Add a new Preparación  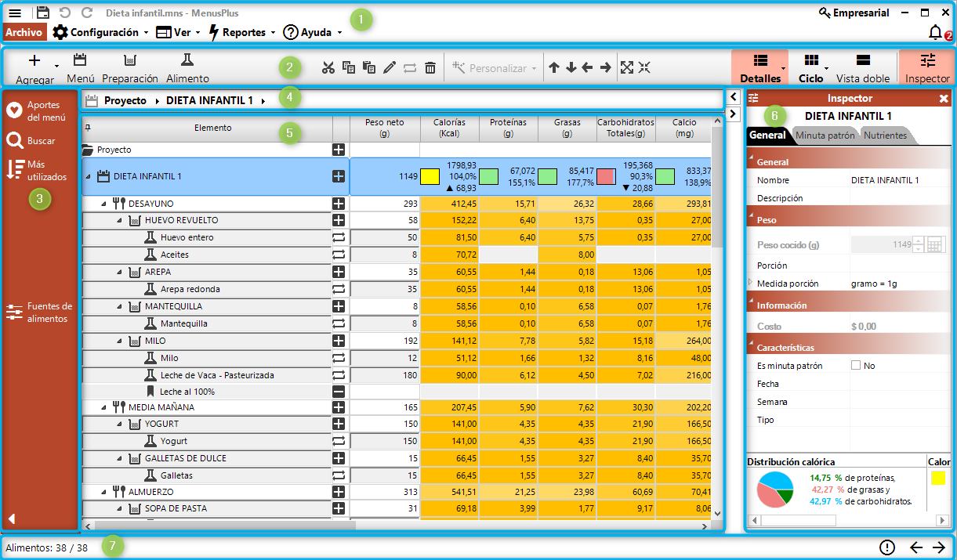[130, 68]
